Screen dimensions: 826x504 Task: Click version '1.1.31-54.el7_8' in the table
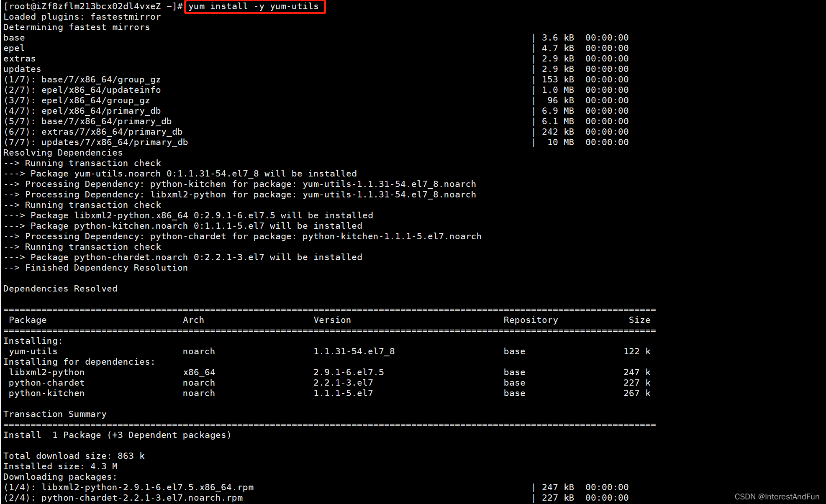tap(354, 351)
